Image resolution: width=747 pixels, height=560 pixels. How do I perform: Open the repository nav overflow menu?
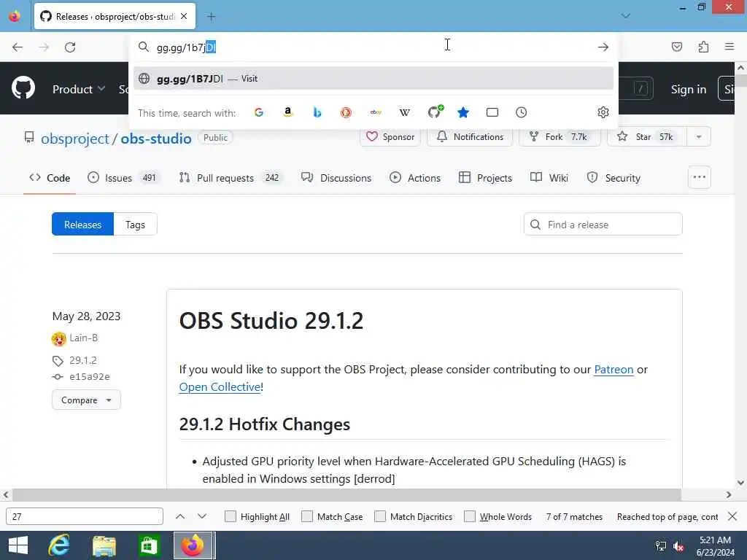pos(700,177)
